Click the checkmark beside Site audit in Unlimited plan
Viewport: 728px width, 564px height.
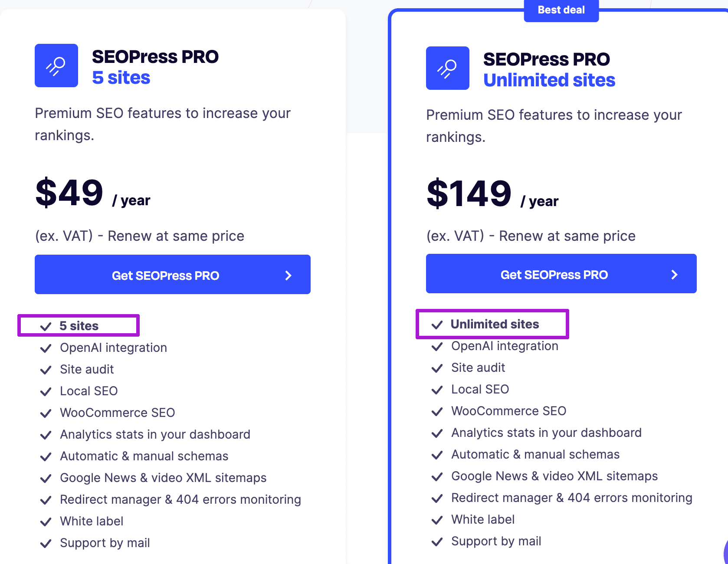point(437,368)
